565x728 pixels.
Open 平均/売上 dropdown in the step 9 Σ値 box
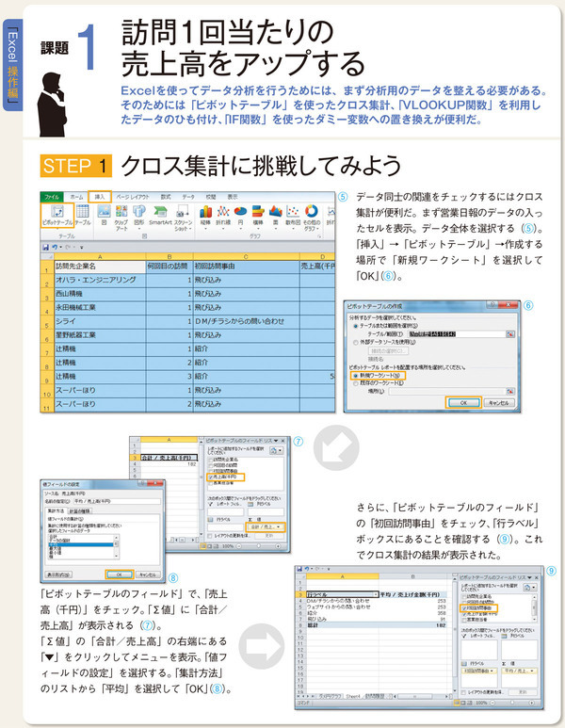click(531, 671)
